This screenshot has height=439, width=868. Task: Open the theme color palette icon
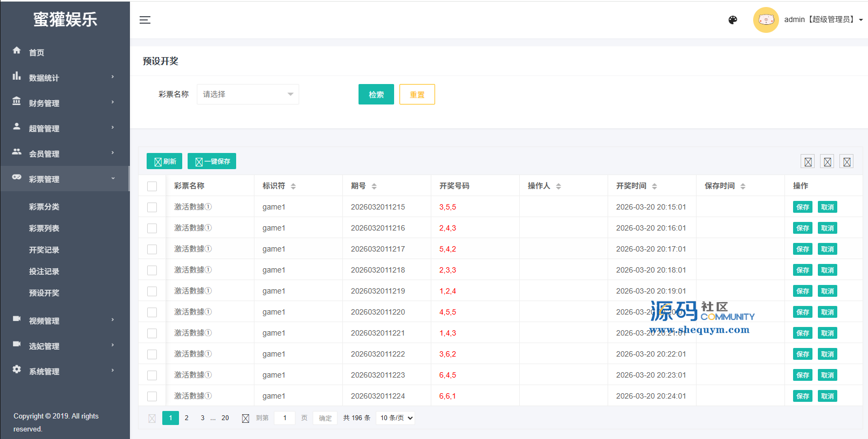(x=733, y=20)
